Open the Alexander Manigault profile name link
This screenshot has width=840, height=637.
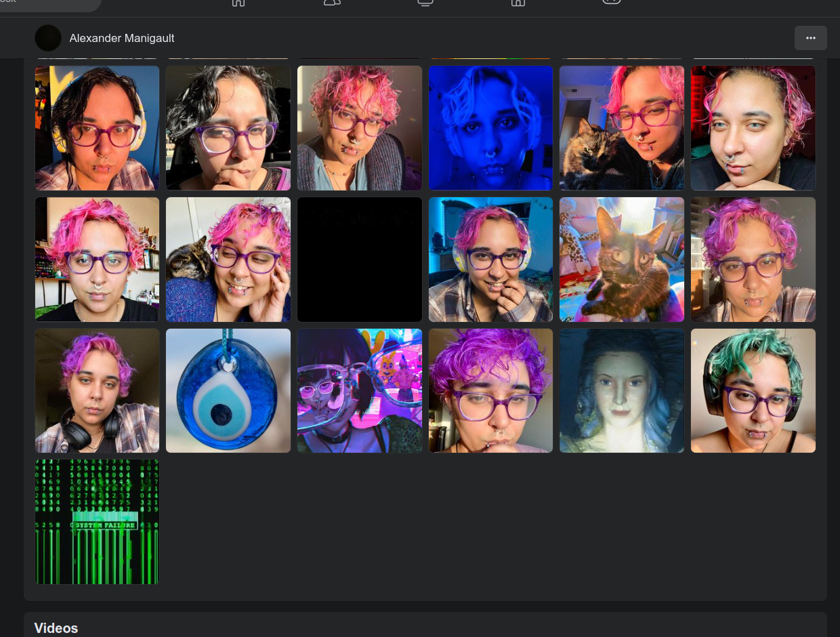click(x=122, y=39)
